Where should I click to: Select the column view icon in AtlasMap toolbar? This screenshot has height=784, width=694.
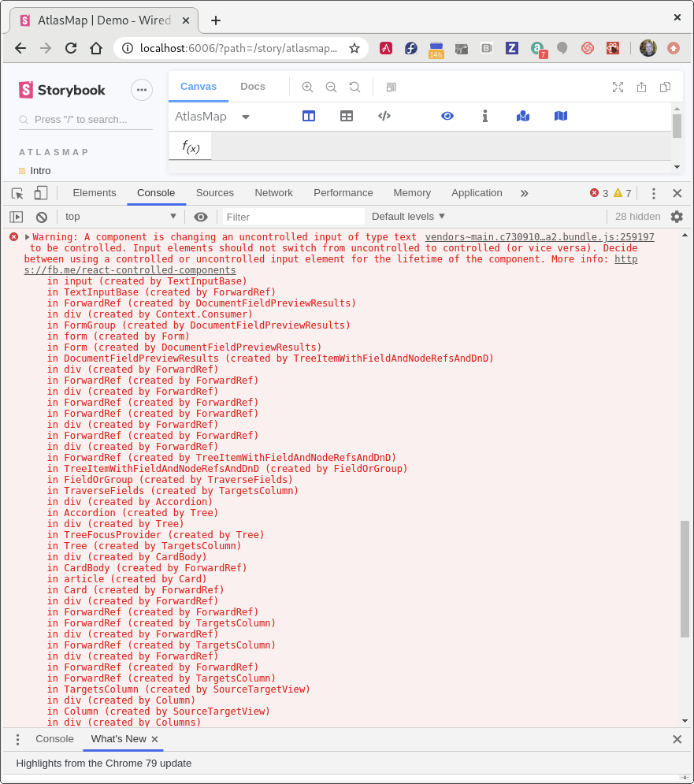tap(308, 115)
